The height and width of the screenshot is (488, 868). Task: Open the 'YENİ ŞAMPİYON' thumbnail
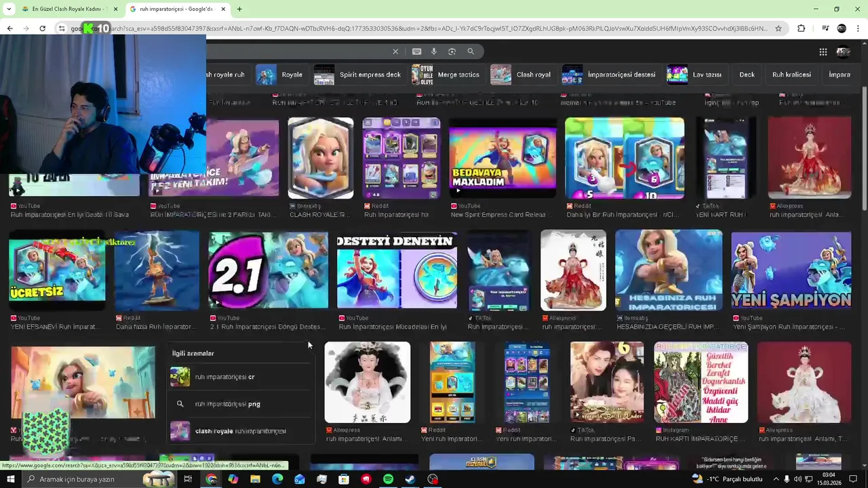click(791, 270)
